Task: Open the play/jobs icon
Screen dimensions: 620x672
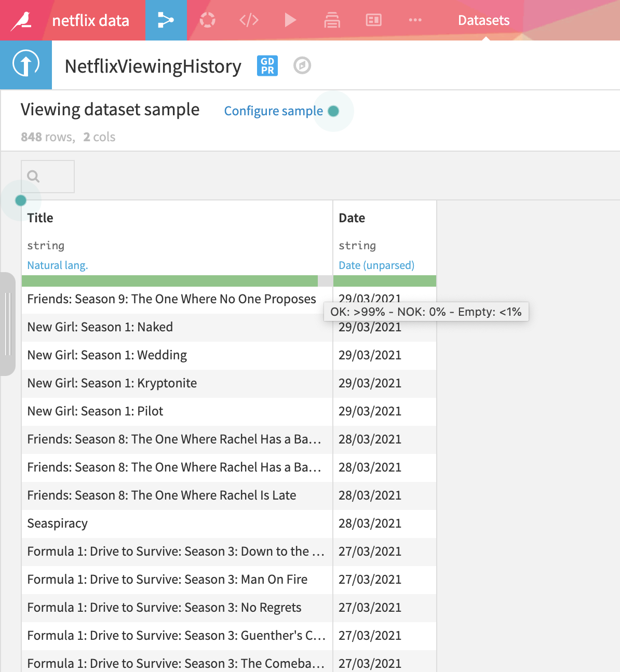Action: point(290,20)
